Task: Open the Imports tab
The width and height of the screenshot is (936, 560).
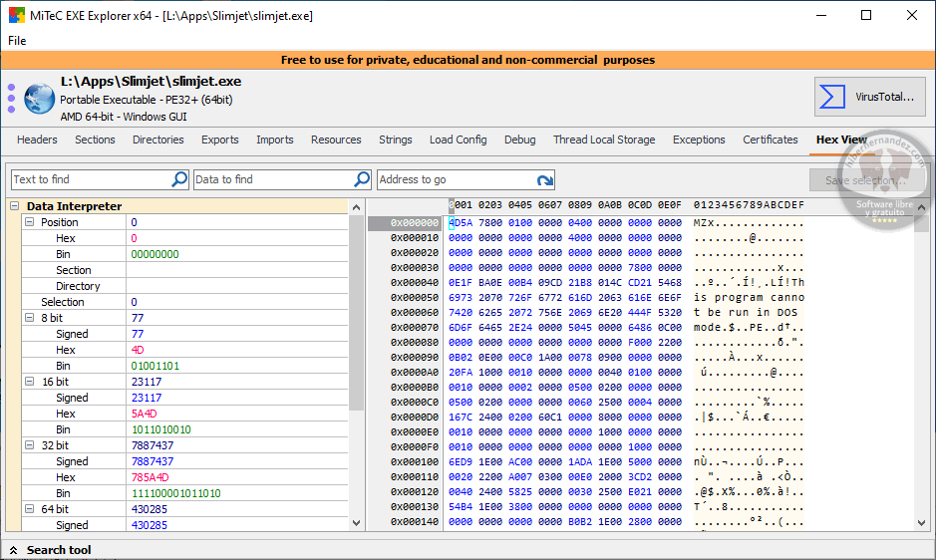Action: [x=274, y=140]
